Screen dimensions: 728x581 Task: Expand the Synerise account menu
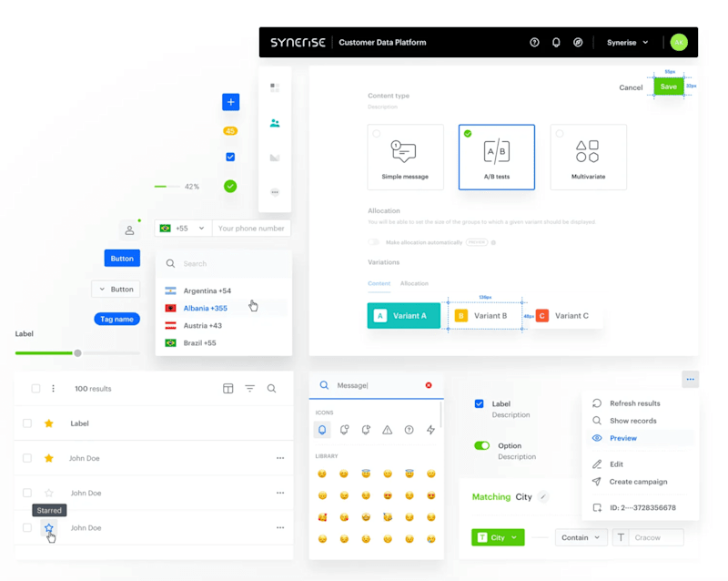(x=627, y=42)
